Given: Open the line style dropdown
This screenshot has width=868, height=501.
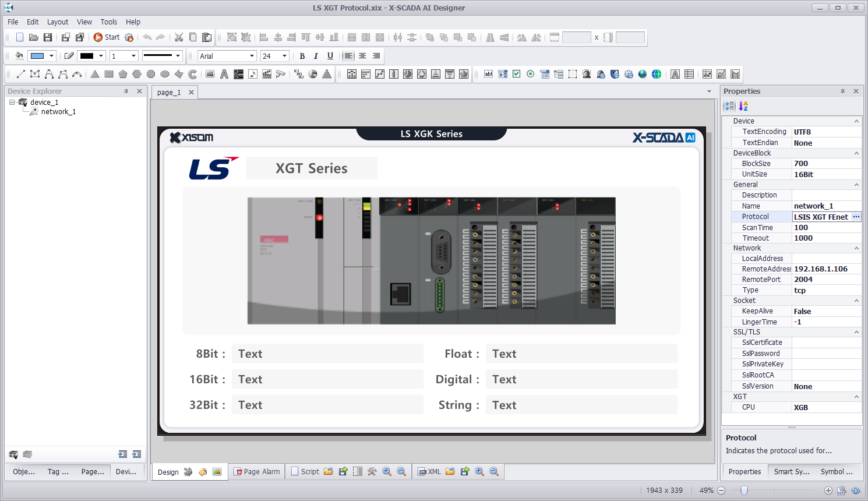Looking at the screenshot, I should (178, 56).
